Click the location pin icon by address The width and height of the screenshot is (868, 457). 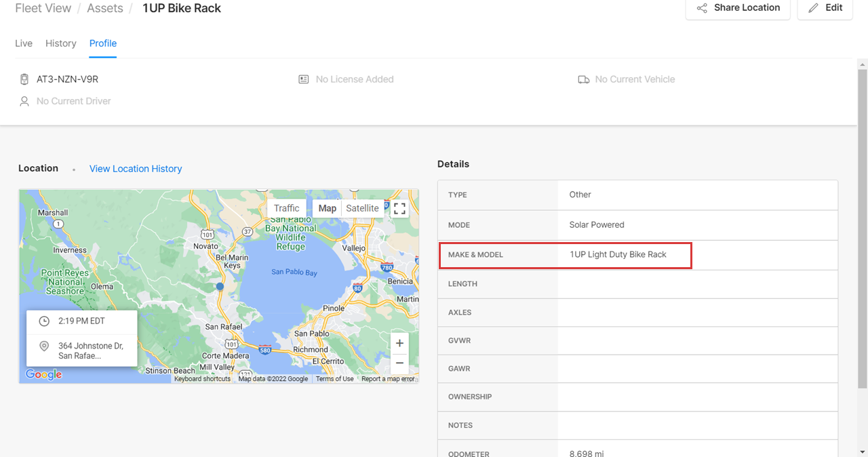click(x=44, y=346)
